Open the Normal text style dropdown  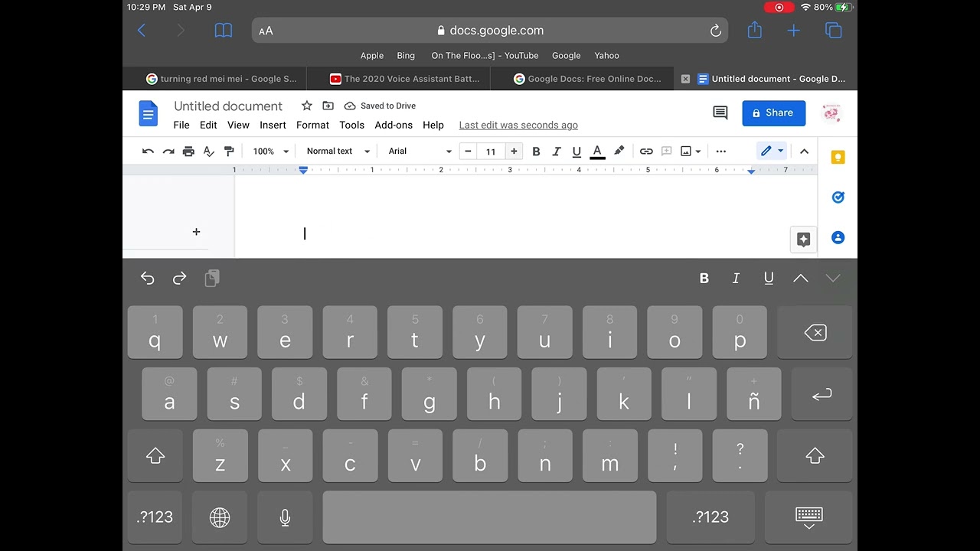click(338, 152)
